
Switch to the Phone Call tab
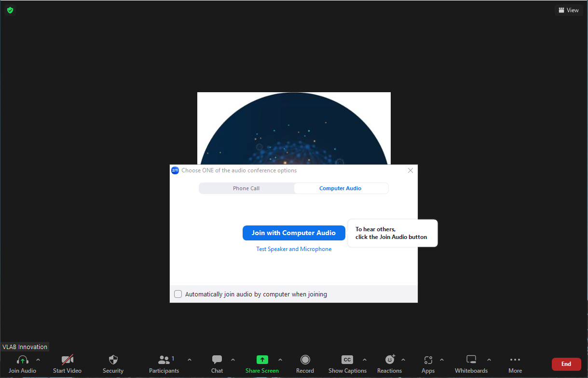[x=246, y=188]
